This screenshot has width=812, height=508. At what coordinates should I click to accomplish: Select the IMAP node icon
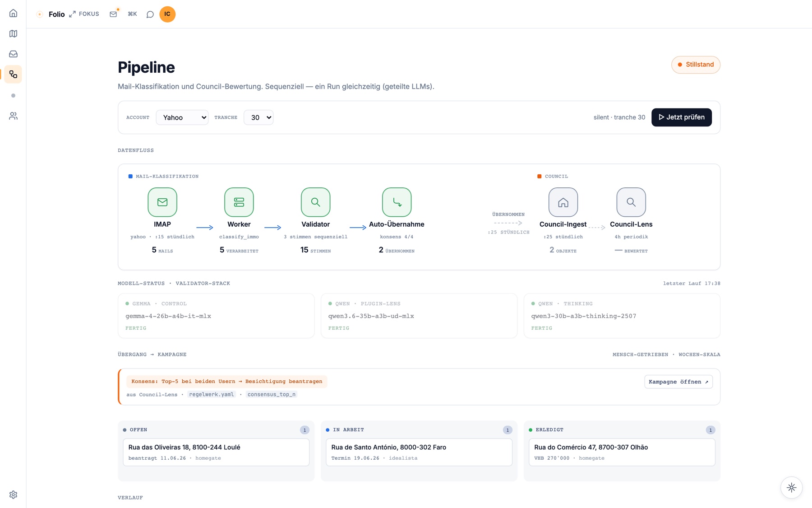[x=162, y=202]
